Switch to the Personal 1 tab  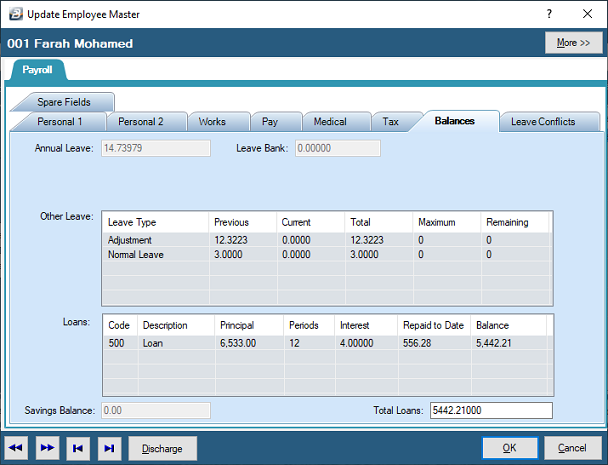click(60, 122)
